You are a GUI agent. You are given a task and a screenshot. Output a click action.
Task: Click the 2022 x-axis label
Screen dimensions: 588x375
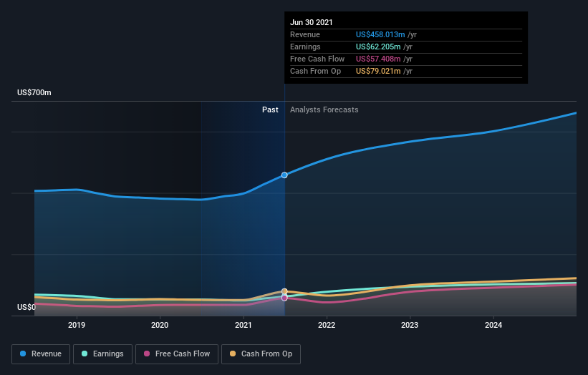click(327, 325)
